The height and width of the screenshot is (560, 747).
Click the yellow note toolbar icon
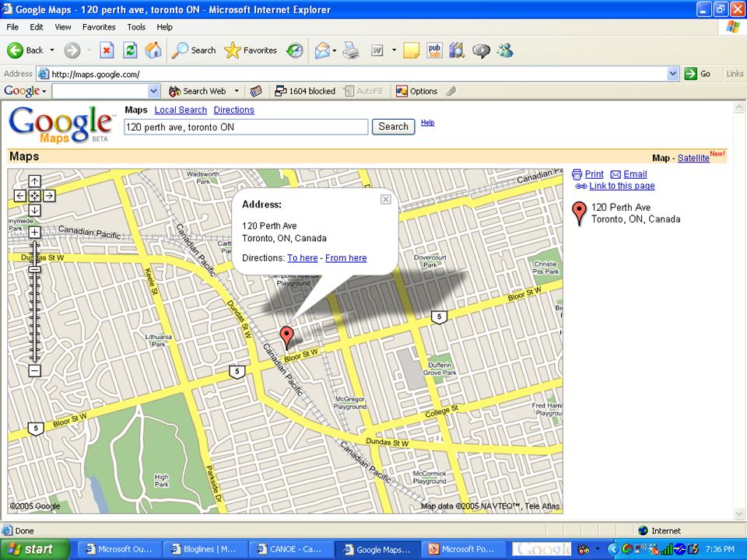point(411,50)
